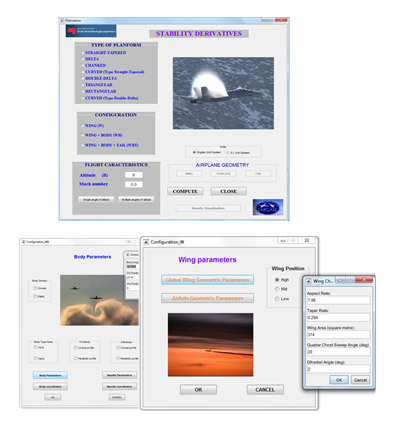Select Mid wing position
Viewport: 397px width, 426px height.
pos(277,289)
